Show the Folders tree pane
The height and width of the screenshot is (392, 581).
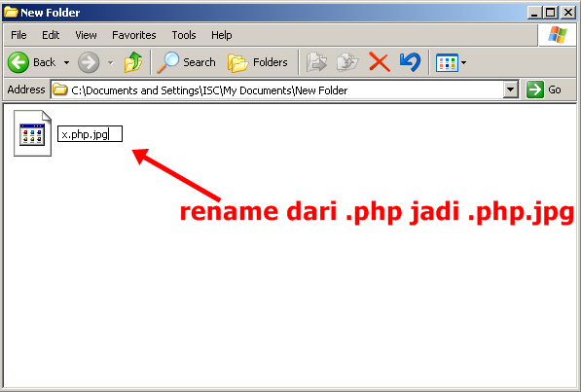click(x=258, y=62)
